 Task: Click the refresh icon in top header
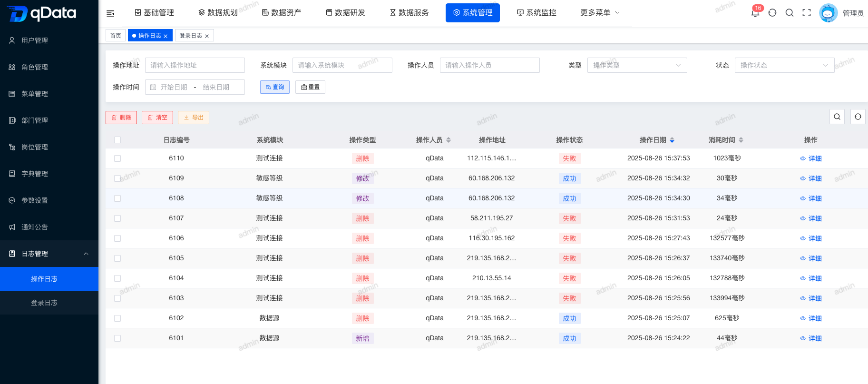tap(772, 13)
